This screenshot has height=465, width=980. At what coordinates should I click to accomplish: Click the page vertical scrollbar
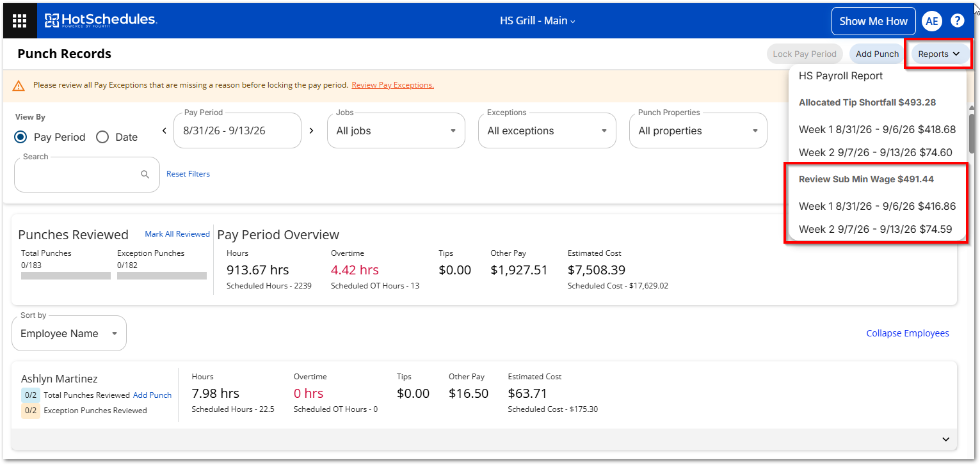tap(972, 132)
